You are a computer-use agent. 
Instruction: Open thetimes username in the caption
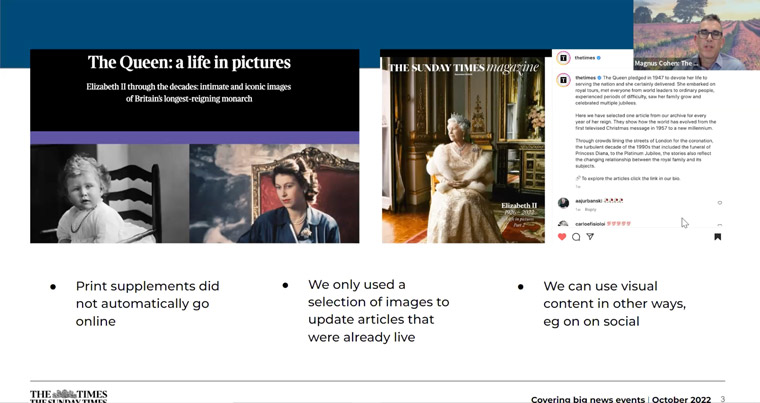[586, 78]
